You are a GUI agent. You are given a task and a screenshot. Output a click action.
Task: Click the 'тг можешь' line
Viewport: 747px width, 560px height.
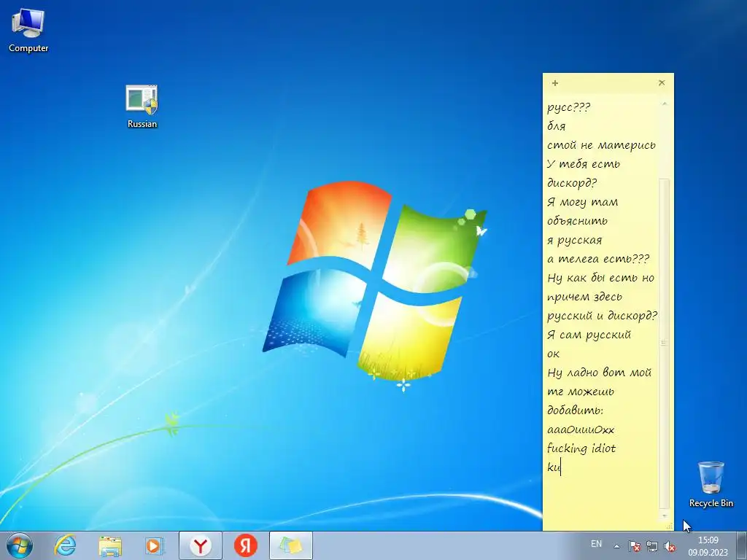pos(581,392)
